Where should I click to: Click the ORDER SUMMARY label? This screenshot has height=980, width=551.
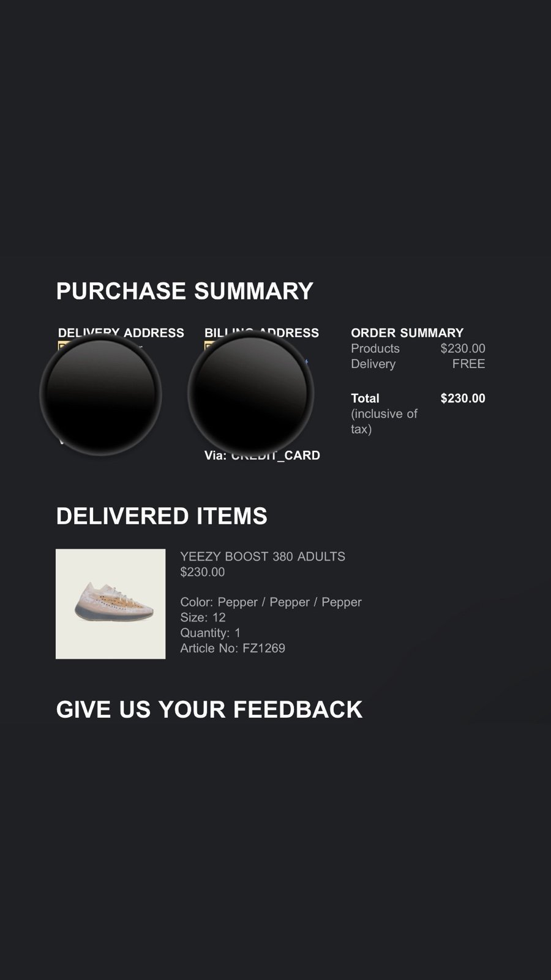407,333
